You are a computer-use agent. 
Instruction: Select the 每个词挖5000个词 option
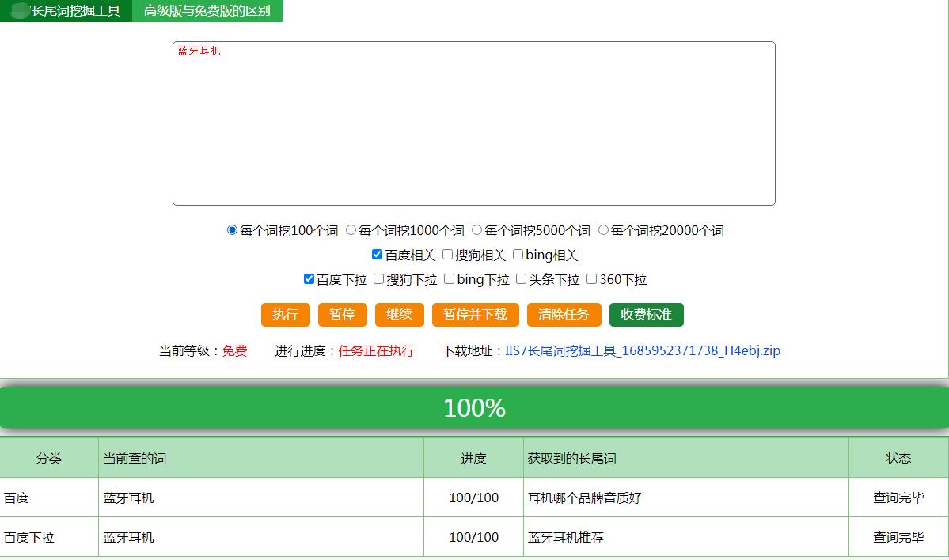point(476,230)
